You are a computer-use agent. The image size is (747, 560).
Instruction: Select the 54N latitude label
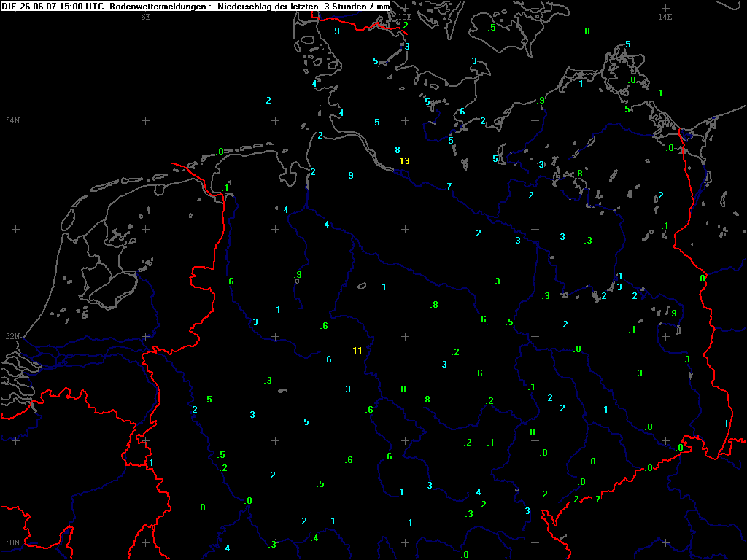click(x=12, y=120)
